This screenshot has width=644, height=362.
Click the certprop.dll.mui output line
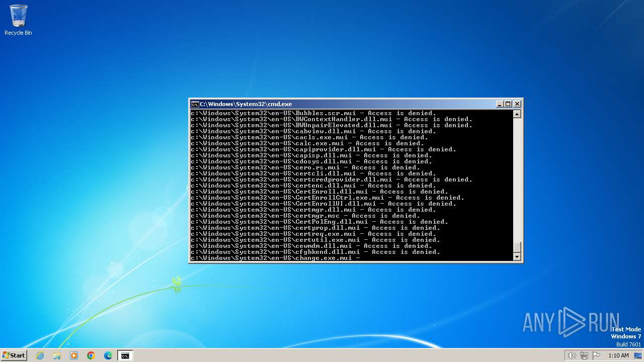315,228
